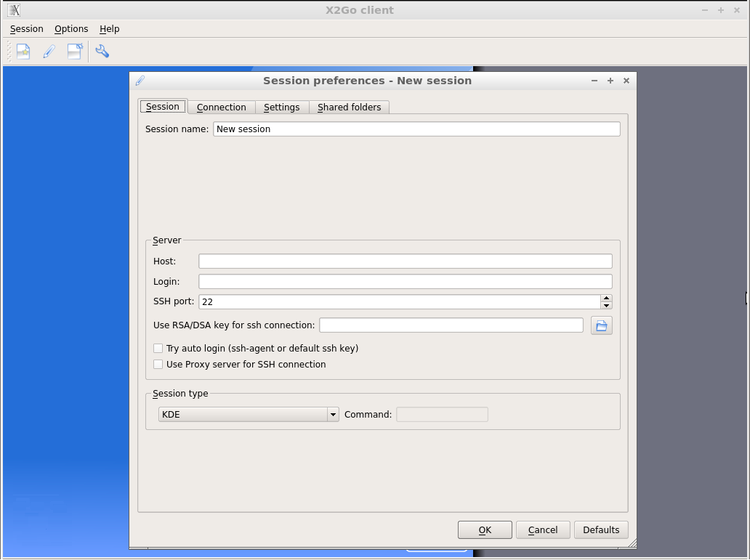Decrease SSH port with down arrow
The image size is (750, 560).
coord(606,306)
